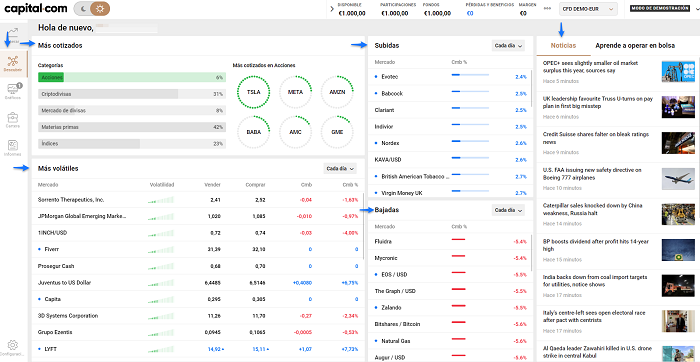
Task: Open Cada día dropdown in Más volátiles
Action: (x=340, y=169)
